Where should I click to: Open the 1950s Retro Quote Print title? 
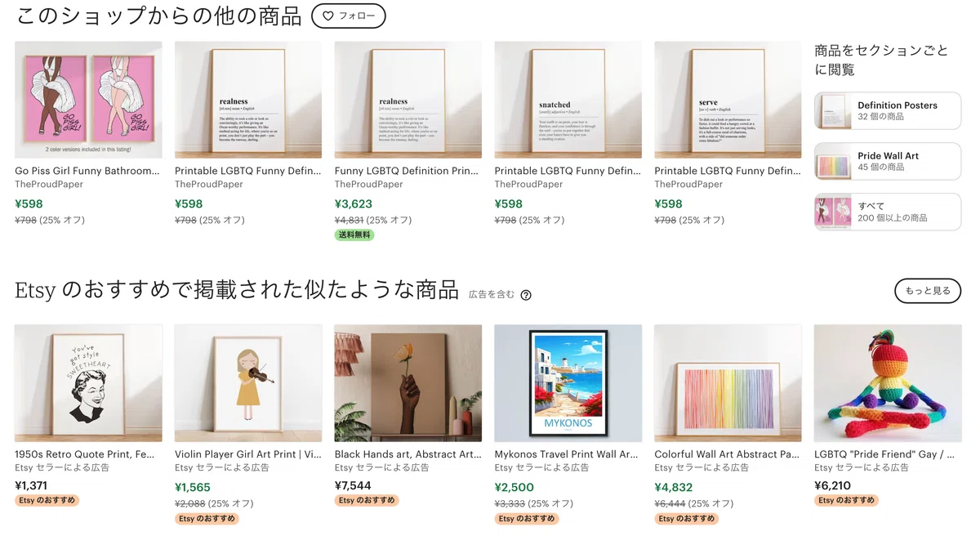pos(85,454)
